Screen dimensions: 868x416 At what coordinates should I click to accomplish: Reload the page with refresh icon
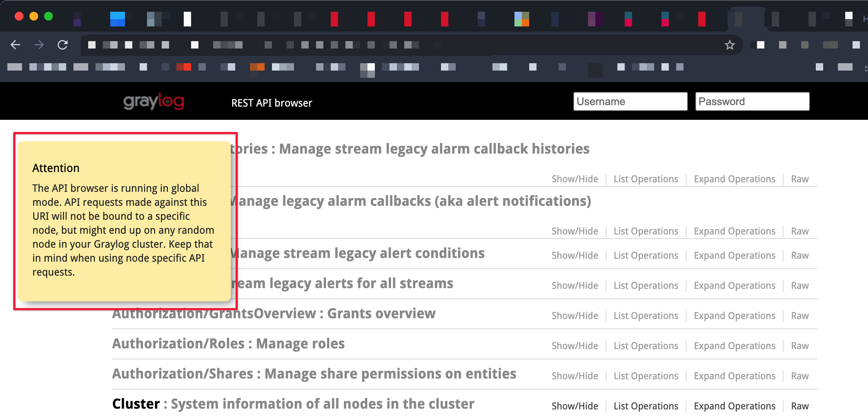click(x=63, y=45)
